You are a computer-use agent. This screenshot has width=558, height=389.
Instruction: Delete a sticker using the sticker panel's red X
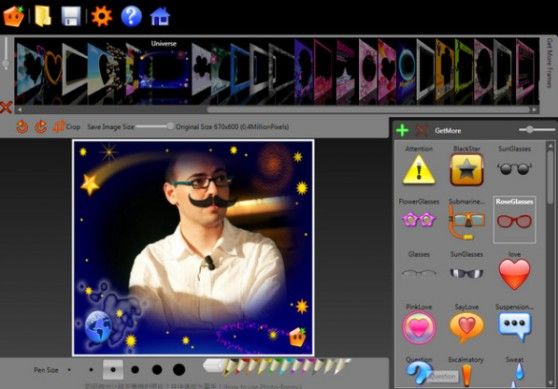(x=421, y=131)
